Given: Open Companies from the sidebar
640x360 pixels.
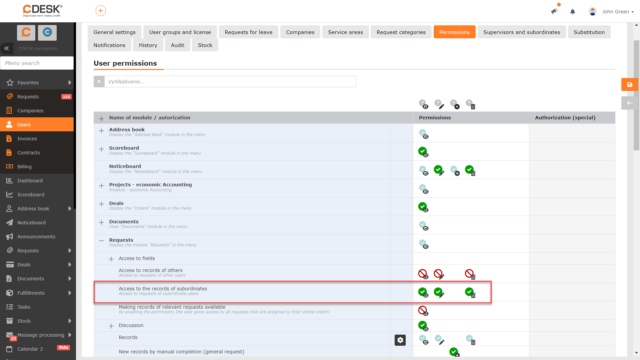Looking at the screenshot, I should tap(37, 111).
